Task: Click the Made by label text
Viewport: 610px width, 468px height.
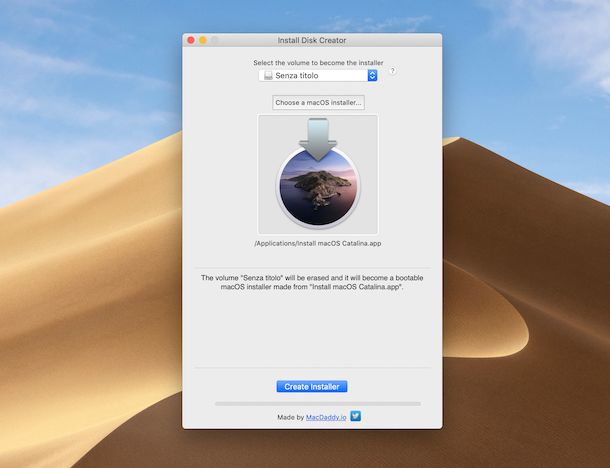Action: pyautogui.click(x=290, y=417)
